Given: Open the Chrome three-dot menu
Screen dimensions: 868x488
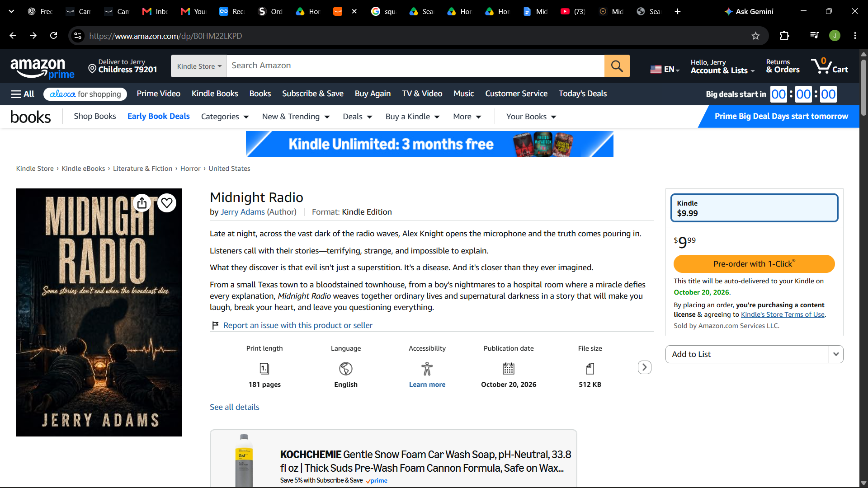Looking at the screenshot, I should click(855, 36).
